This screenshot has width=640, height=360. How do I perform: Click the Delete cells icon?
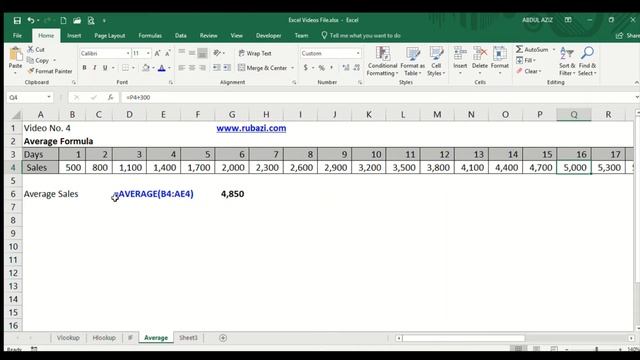click(480, 53)
